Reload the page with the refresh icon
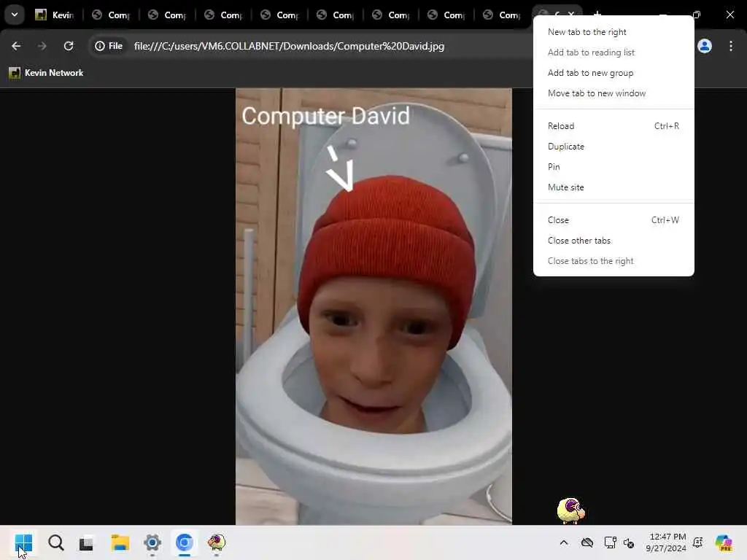 (69, 46)
